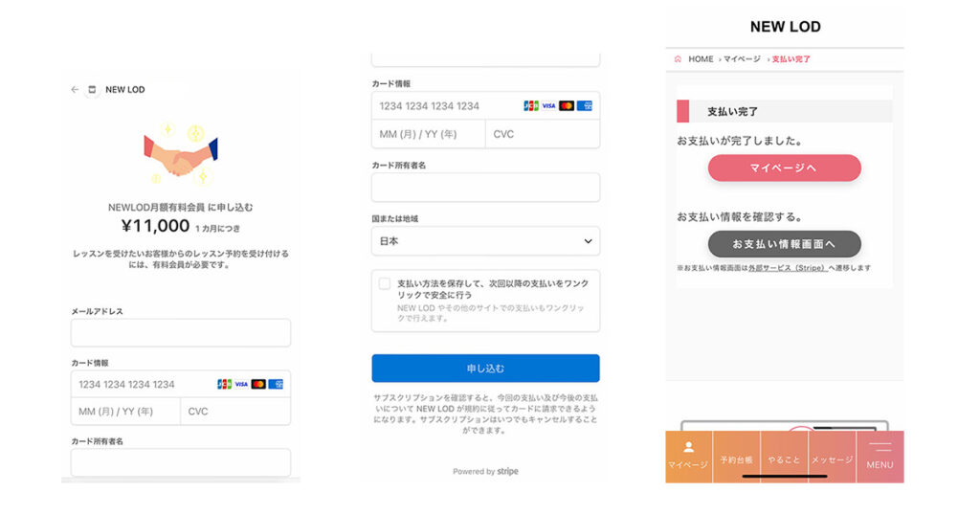980x515 pixels.
Task: Click the ¥11,000 price text
Action: click(156, 226)
